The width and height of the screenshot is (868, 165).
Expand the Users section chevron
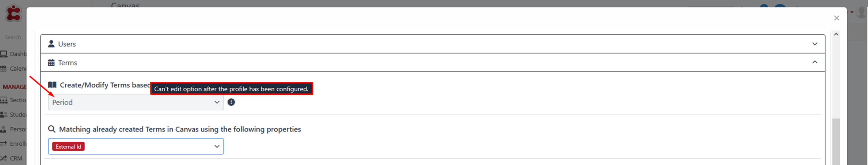click(815, 44)
